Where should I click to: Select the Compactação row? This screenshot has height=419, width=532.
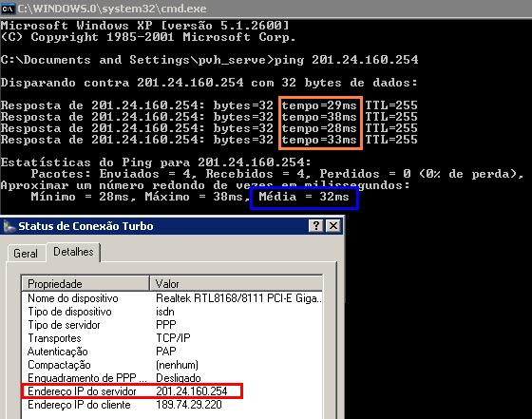(172, 365)
